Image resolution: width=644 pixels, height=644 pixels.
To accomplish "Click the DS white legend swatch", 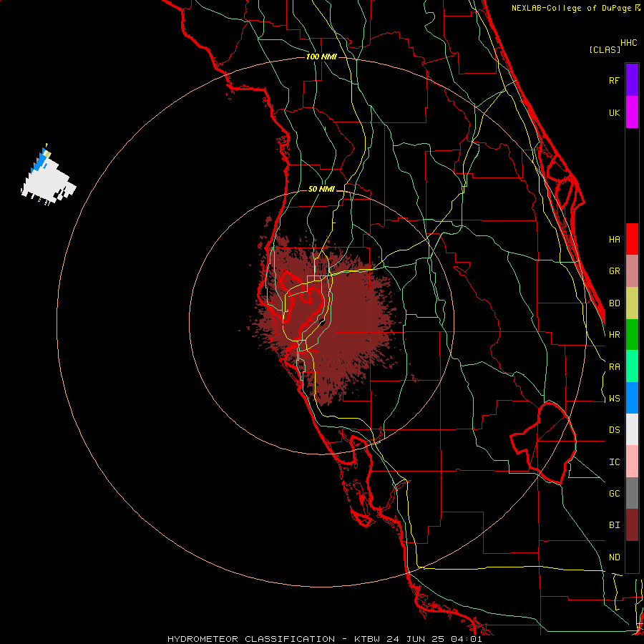I will pos(632,429).
